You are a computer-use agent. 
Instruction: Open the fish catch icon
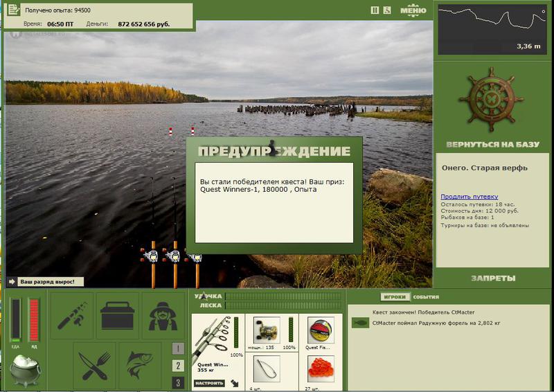tap(140, 366)
